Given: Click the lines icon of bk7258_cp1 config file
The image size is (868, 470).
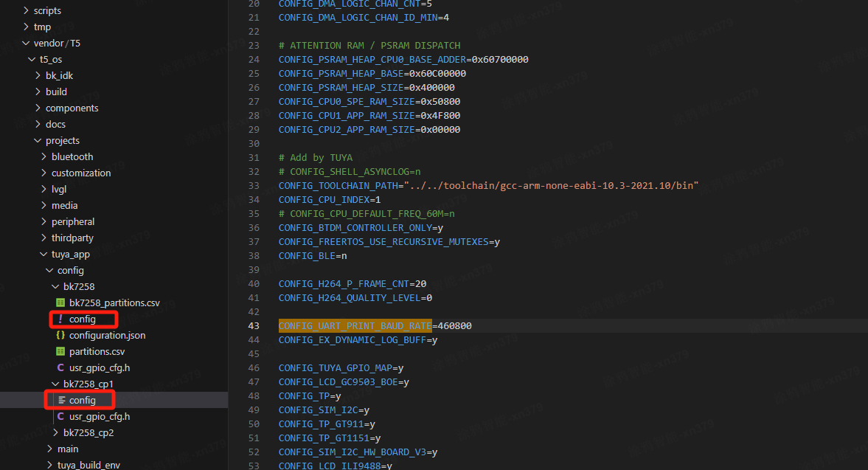Looking at the screenshot, I should tap(62, 401).
